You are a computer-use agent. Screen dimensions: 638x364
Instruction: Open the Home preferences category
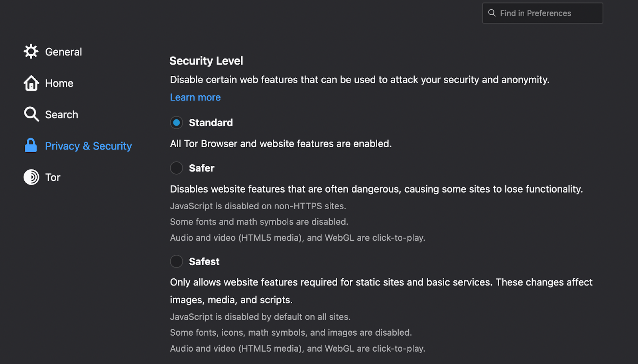pyautogui.click(x=59, y=83)
